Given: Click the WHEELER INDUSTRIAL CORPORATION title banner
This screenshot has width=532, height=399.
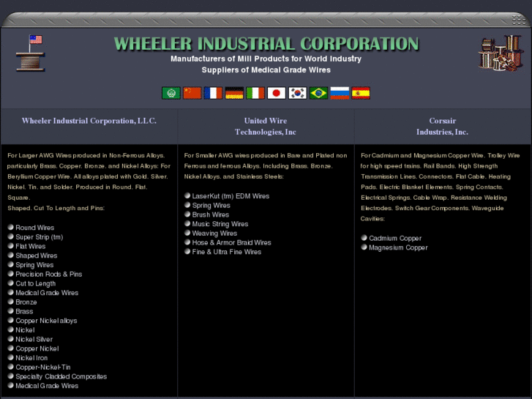Looking at the screenshot, I should (x=266, y=44).
